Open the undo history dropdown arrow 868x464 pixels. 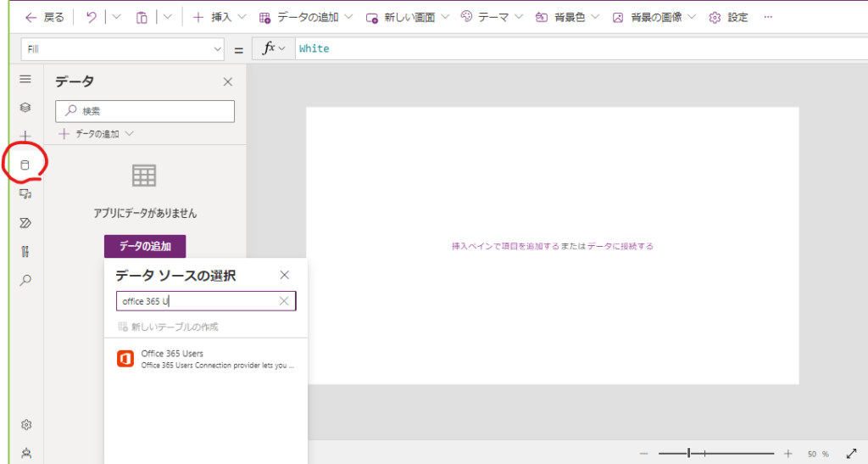[x=116, y=17]
